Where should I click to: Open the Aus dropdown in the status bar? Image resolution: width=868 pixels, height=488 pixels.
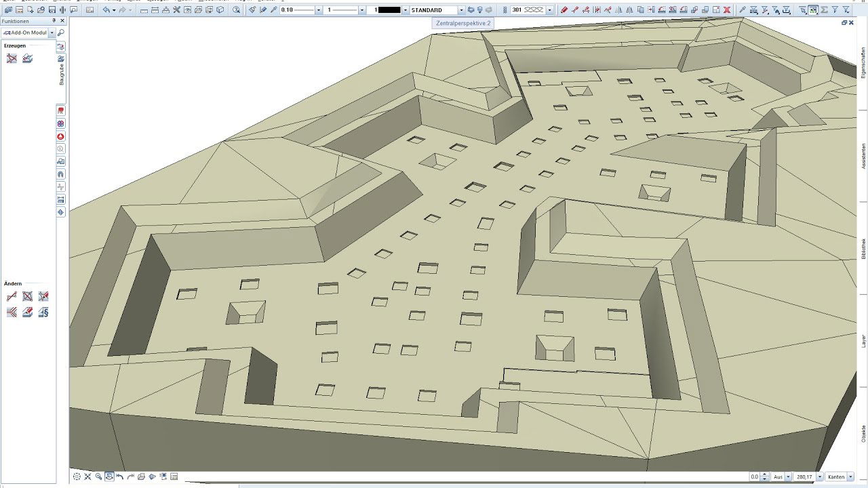tap(788, 476)
